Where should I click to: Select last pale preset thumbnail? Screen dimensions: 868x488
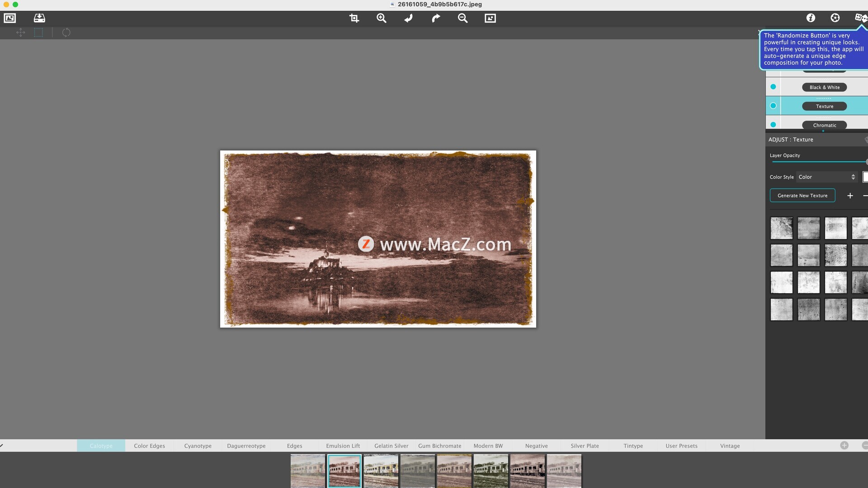(x=564, y=471)
